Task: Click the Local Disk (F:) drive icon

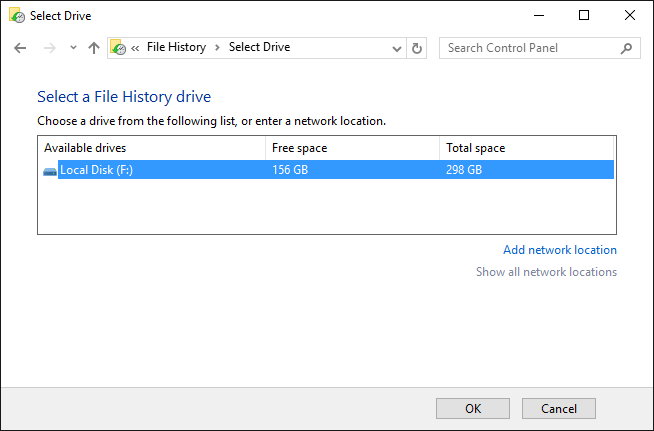Action: pos(50,171)
